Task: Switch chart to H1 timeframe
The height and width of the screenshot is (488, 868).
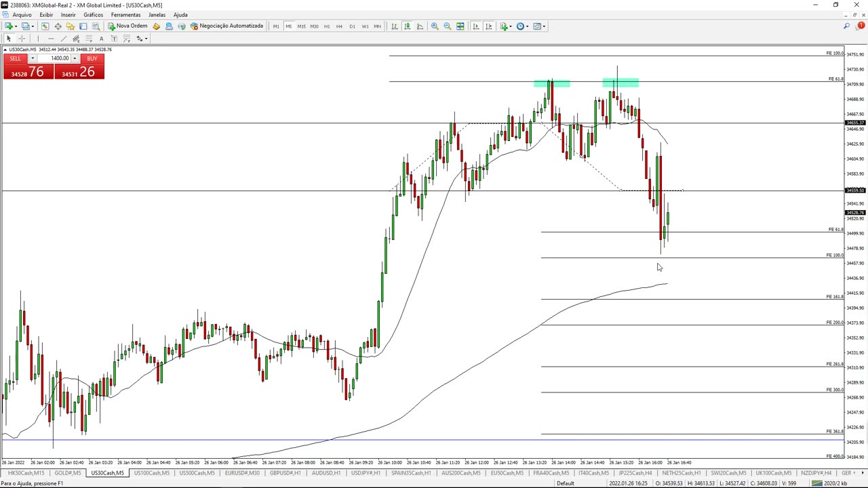Action: point(327,26)
